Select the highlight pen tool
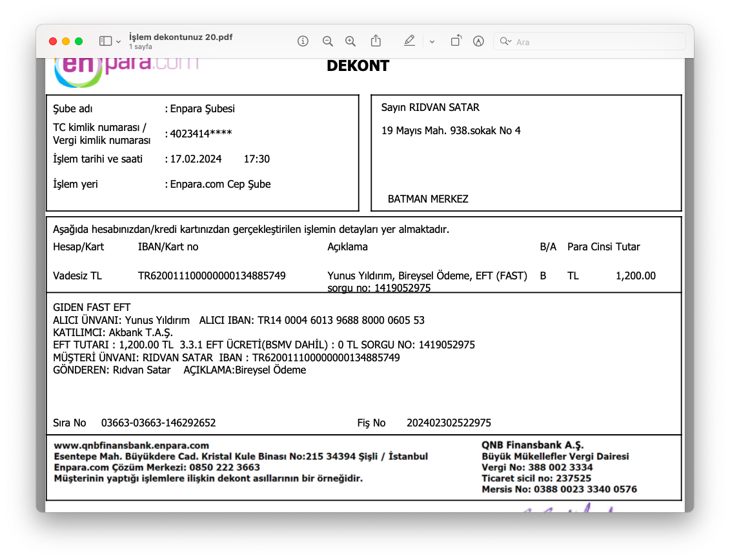The width and height of the screenshot is (730, 560). click(x=409, y=41)
